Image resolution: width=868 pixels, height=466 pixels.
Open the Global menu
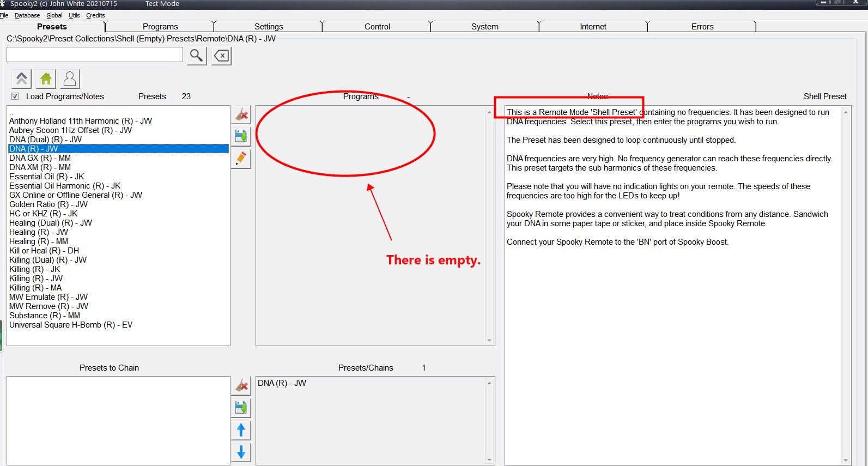(54, 15)
